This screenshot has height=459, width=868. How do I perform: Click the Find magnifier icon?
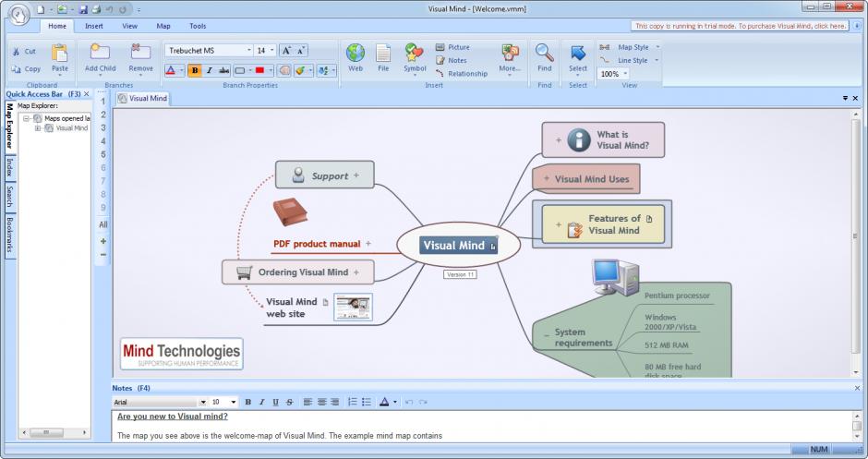click(x=544, y=53)
